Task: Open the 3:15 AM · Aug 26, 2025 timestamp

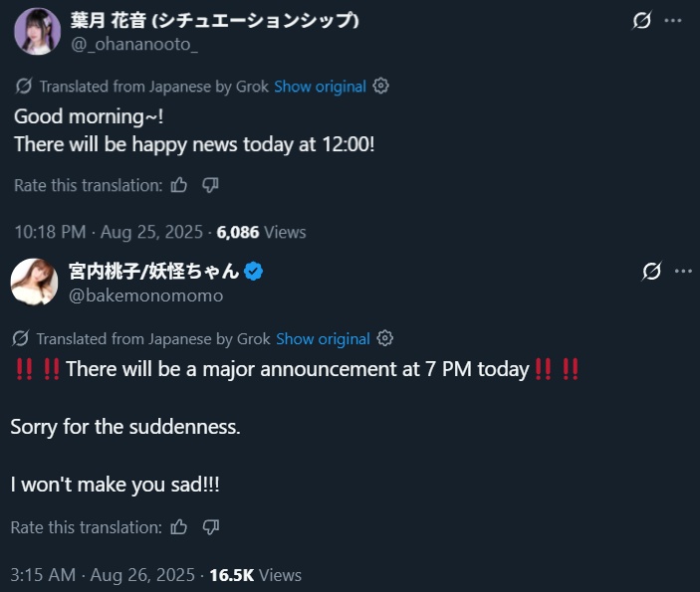Action: (x=103, y=574)
